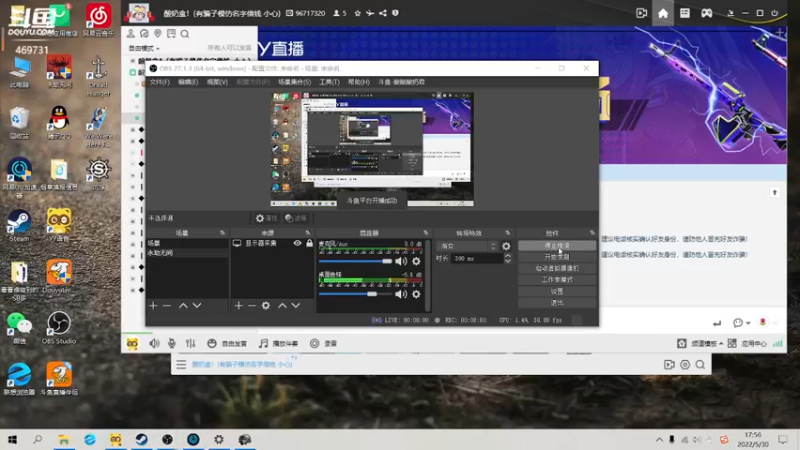Open the settings button in OBS controls
The image size is (800, 450).
click(557, 291)
